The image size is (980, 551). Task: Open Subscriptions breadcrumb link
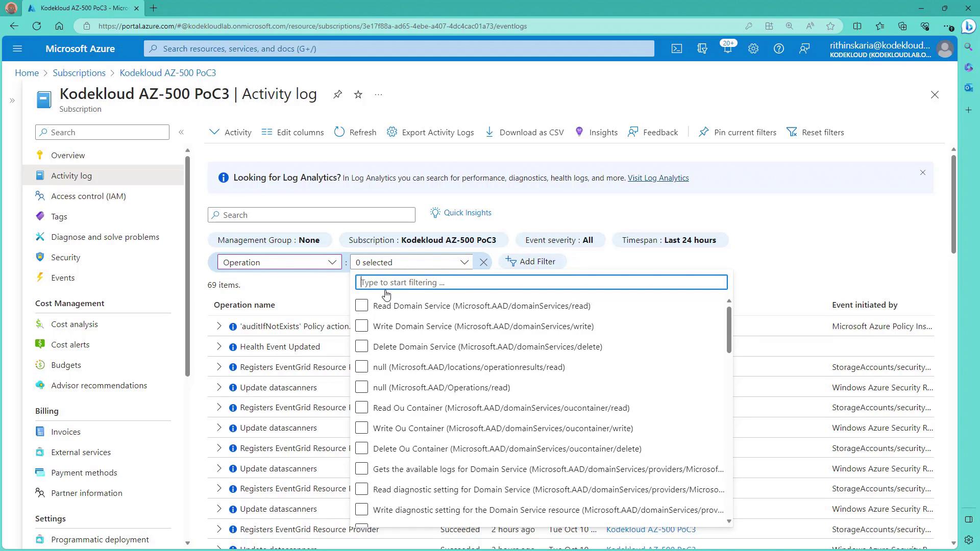click(x=79, y=72)
